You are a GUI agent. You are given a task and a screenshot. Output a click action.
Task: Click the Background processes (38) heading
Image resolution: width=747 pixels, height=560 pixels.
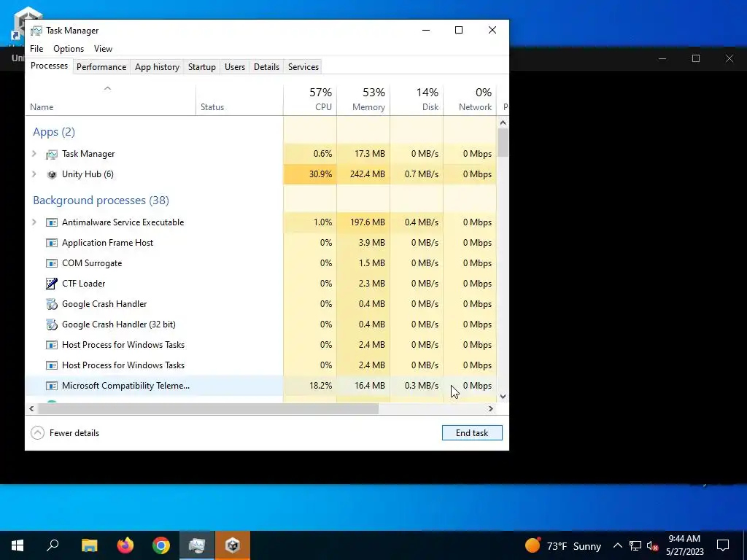pos(101,201)
